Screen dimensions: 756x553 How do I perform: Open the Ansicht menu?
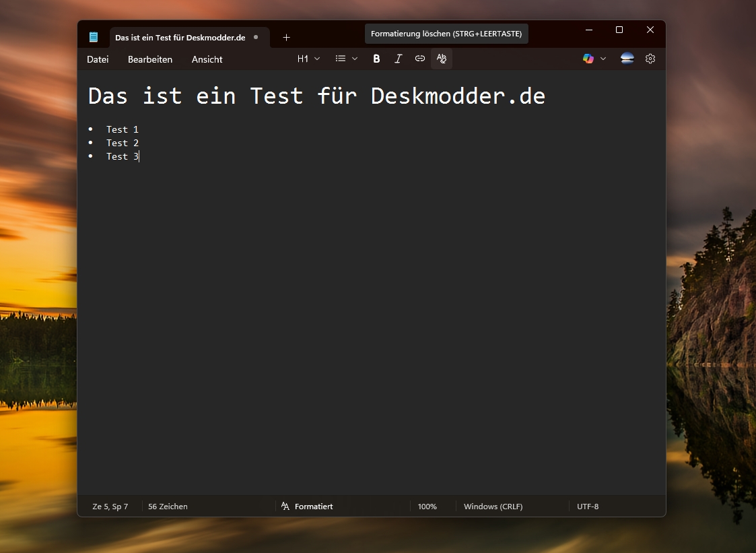click(207, 59)
